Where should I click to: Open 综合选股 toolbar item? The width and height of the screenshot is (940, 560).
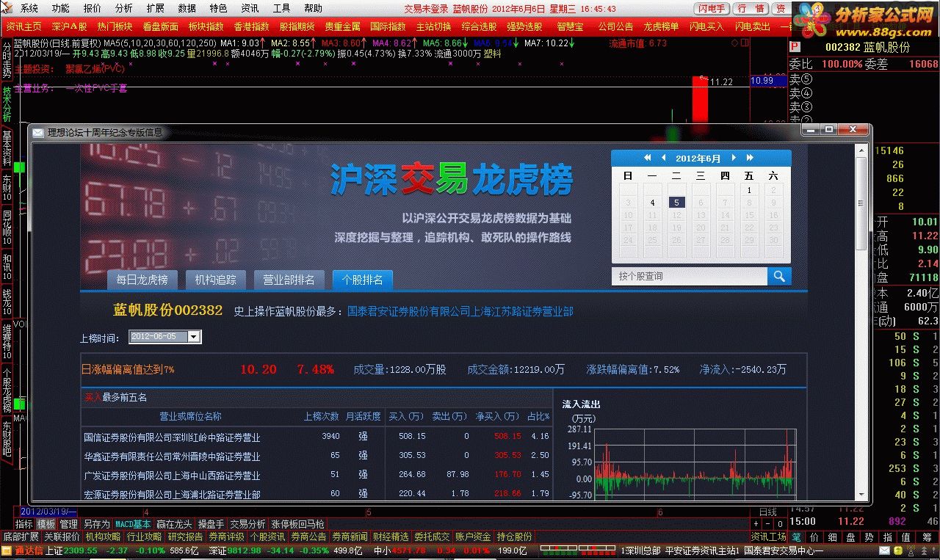[x=480, y=26]
